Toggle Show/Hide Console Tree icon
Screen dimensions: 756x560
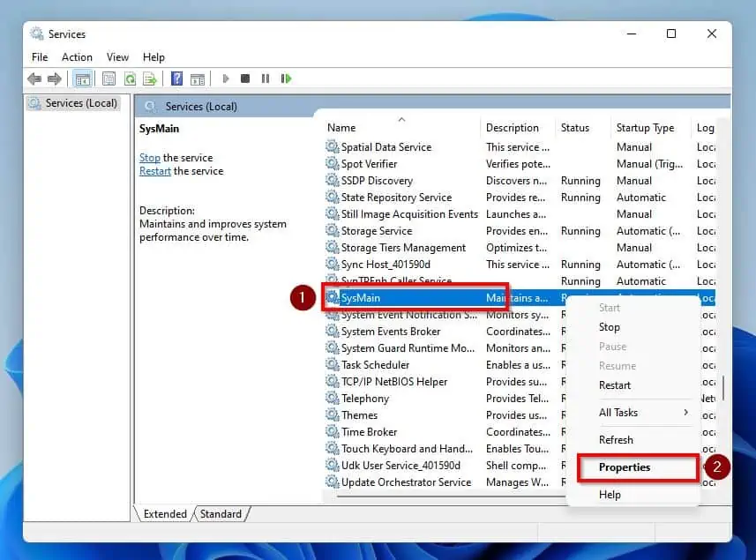click(82, 78)
